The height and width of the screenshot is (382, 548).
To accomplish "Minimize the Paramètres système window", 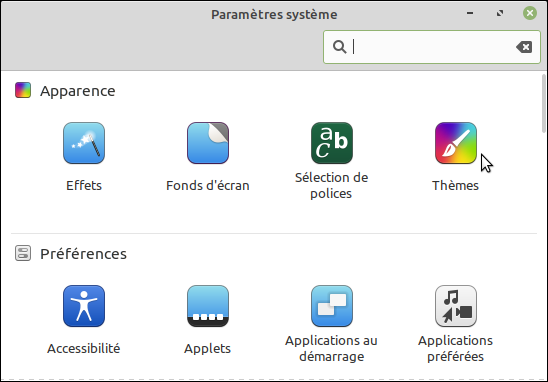I will (x=470, y=13).
